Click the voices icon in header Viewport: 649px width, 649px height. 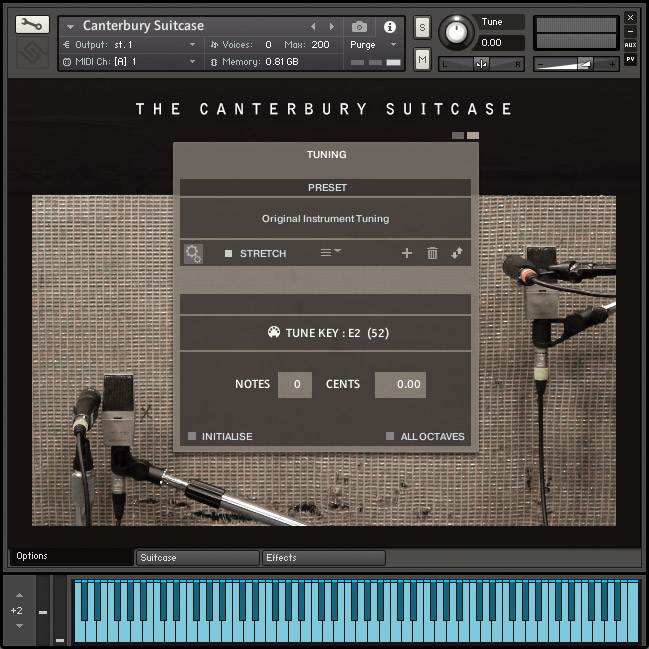tap(214, 44)
